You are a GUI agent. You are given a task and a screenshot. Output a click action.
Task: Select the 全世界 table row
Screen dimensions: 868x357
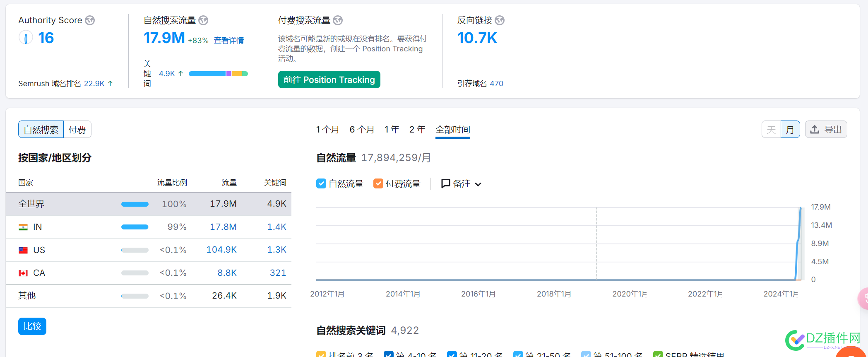click(x=149, y=204)
